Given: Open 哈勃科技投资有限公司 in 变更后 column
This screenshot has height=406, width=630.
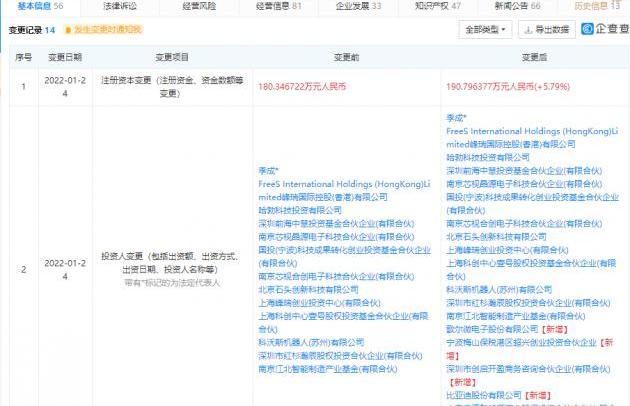Looking at the screenshot, I should coord(488,157).
